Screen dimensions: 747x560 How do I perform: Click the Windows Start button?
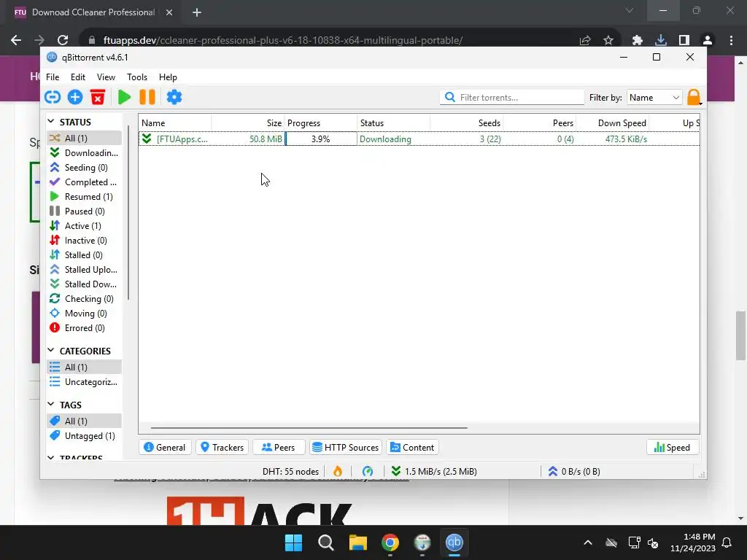[293, 542]
